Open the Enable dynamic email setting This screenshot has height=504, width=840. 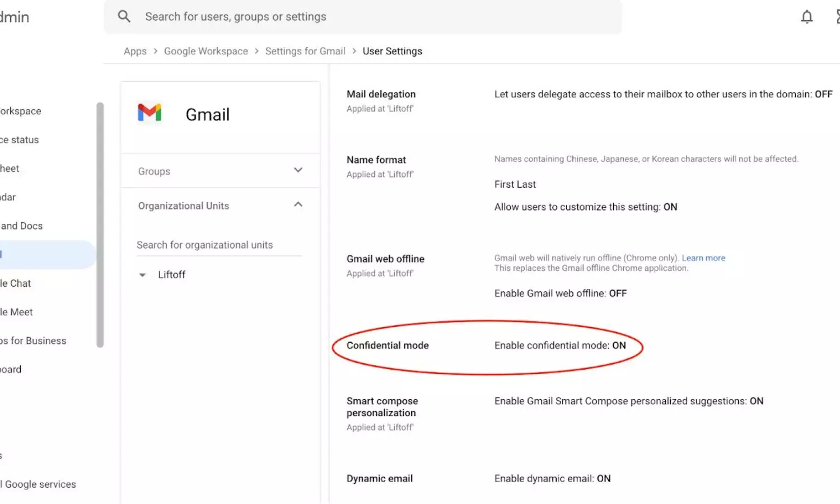[x=552, y=479]
